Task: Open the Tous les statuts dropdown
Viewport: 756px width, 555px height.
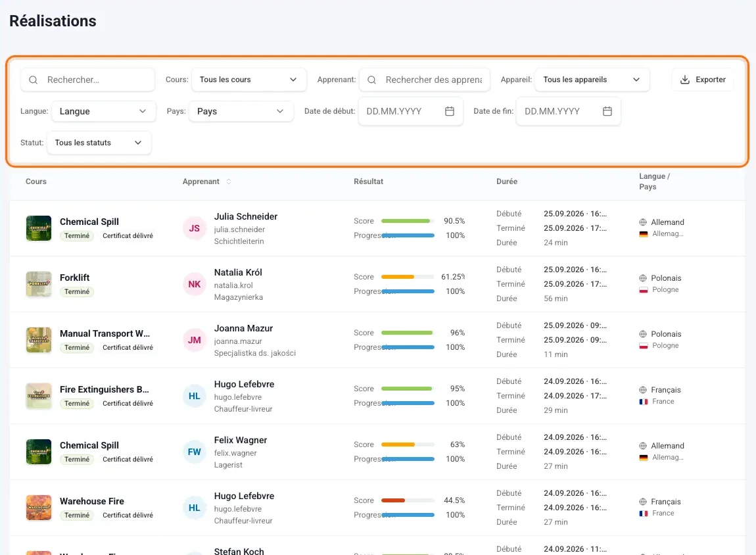Action: 99,143
